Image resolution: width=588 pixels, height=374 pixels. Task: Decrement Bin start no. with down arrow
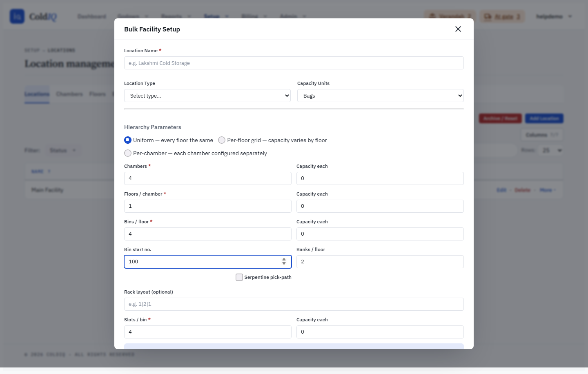coord(284,264)
